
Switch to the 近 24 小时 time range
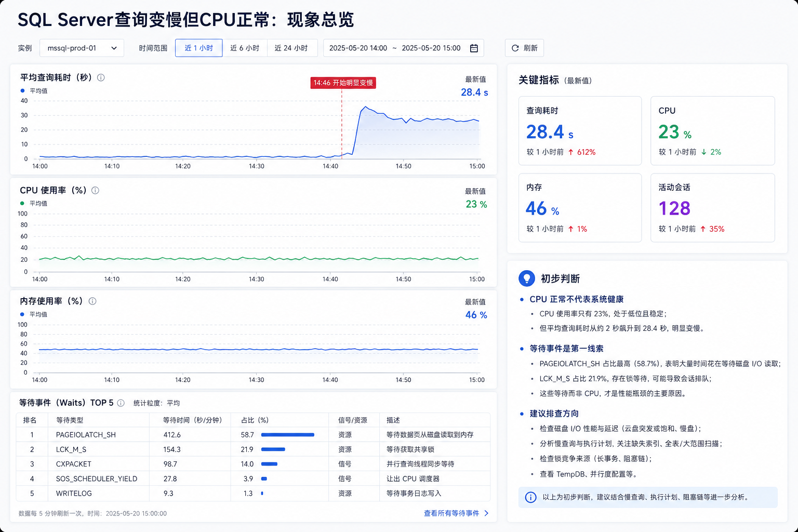[291, 48]
